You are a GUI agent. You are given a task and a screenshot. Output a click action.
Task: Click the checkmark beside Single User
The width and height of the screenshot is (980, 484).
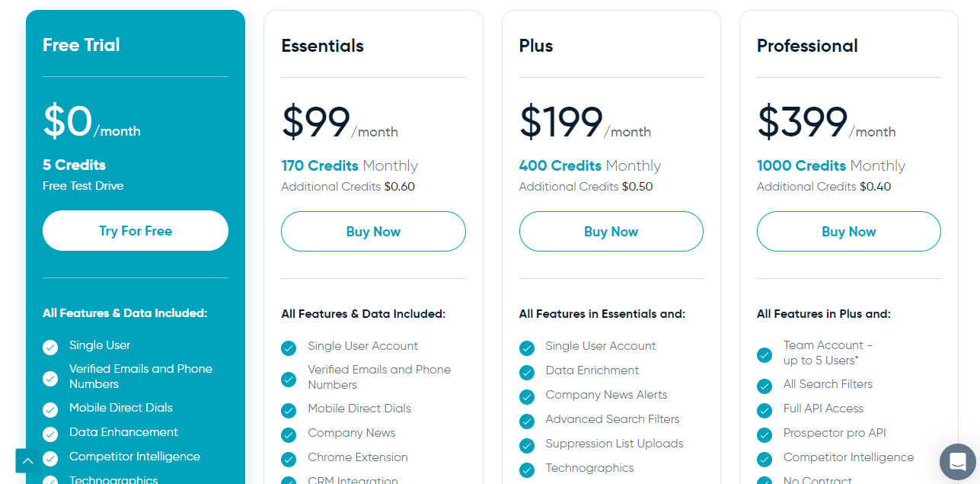tap(50, 348)
